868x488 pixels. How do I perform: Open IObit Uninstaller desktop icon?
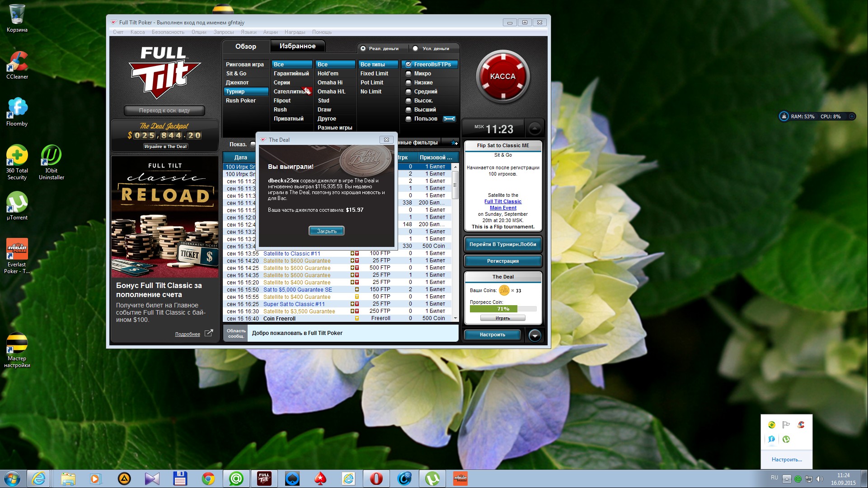51,162
